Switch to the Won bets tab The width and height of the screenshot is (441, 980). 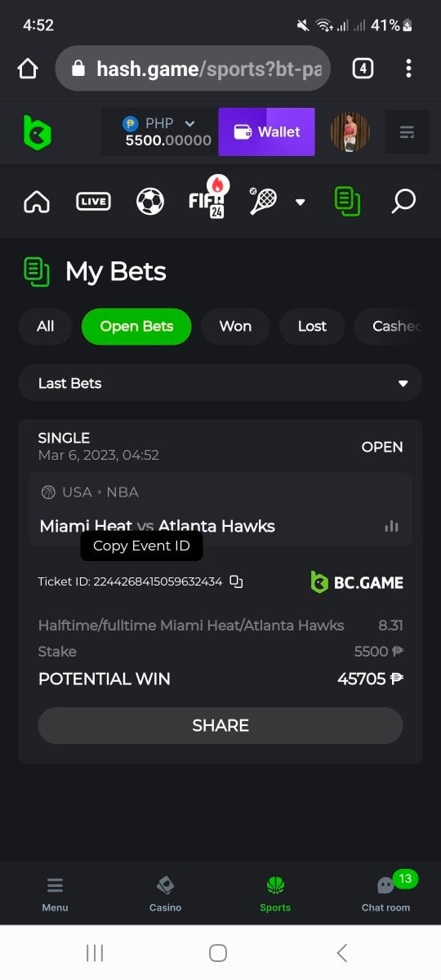pyautogui.click(x=235, y=327)
